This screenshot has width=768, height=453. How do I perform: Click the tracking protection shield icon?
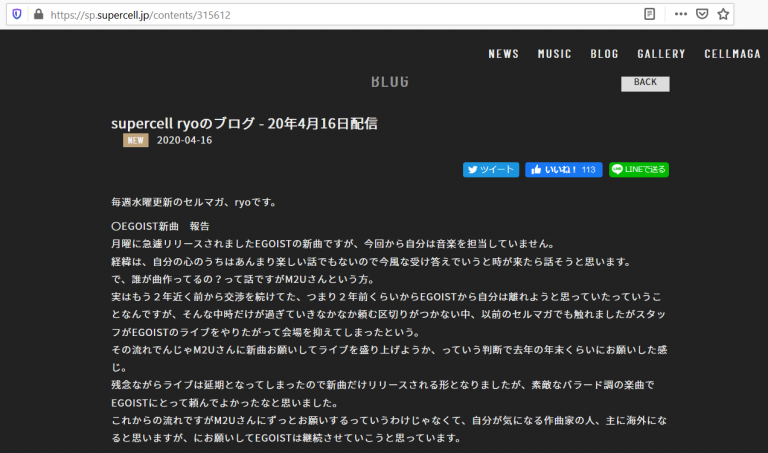tap(17, 14)
